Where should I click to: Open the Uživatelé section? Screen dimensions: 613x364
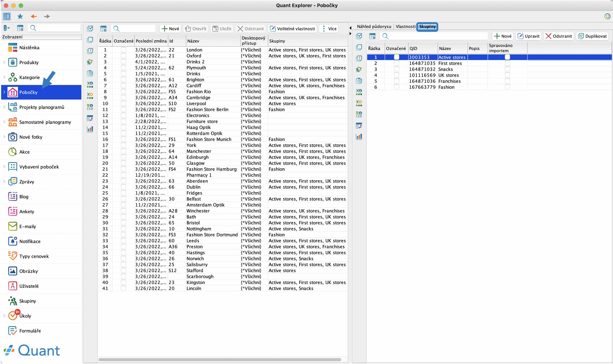pos(41,286)
